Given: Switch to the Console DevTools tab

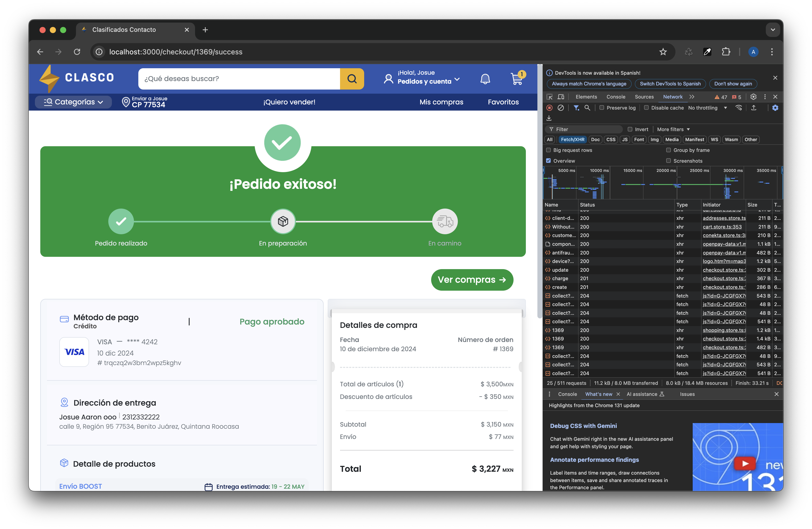Looking at the screenshot, I should point(615,97).
